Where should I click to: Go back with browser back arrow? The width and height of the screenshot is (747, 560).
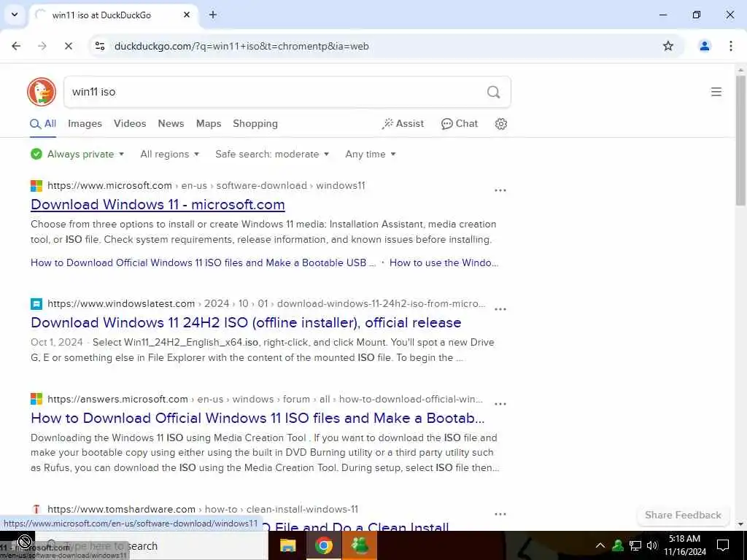pos(16,46)
